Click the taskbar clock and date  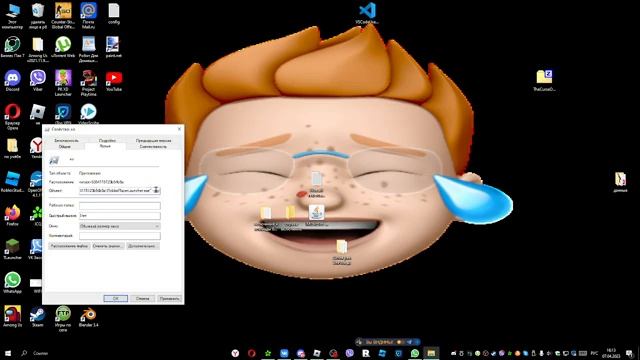point(611,353)
